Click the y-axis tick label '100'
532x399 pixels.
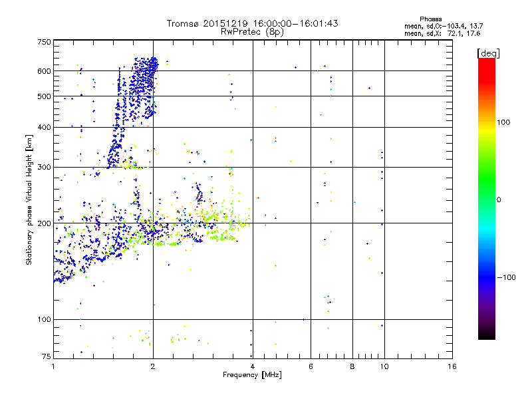coord(44,319)
